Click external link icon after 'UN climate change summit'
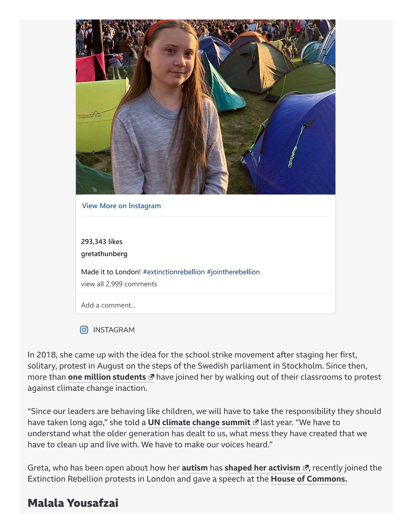The width and height of the screenshot is (411, 532). tap(255, 422)
